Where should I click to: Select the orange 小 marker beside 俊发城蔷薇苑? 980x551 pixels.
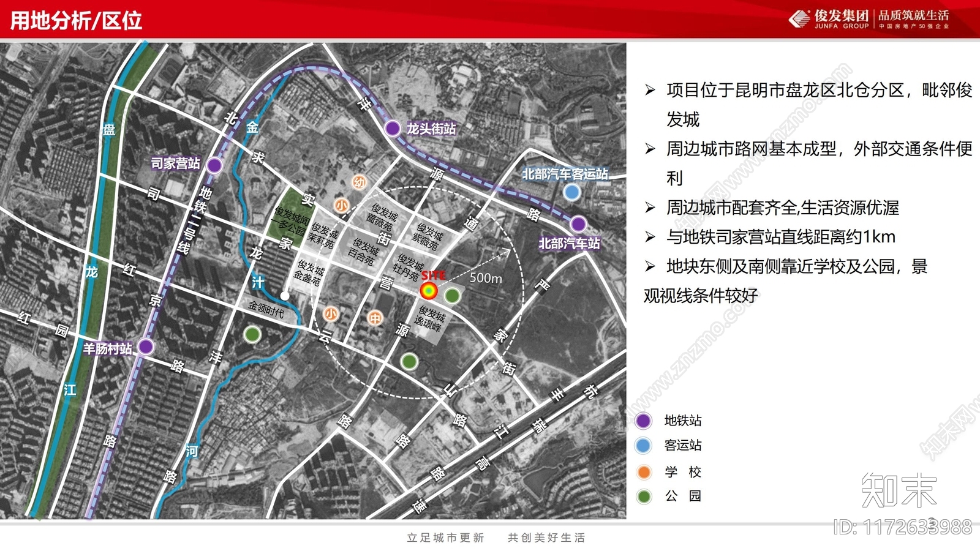[x=341, y=206]
